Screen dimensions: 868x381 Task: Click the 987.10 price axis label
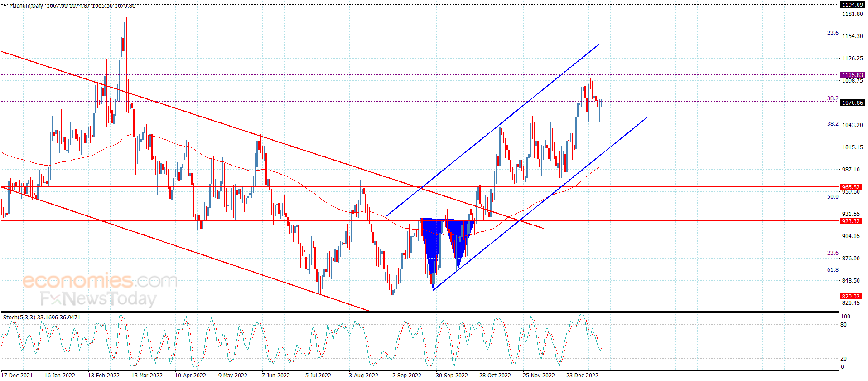click(x=851, y=170)
